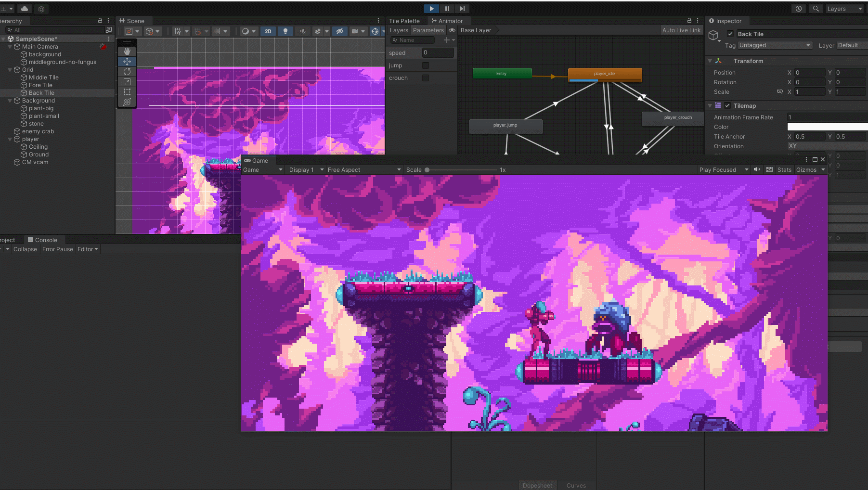Switch to Animator Parameters tab
868x490 pixels.
428,30
